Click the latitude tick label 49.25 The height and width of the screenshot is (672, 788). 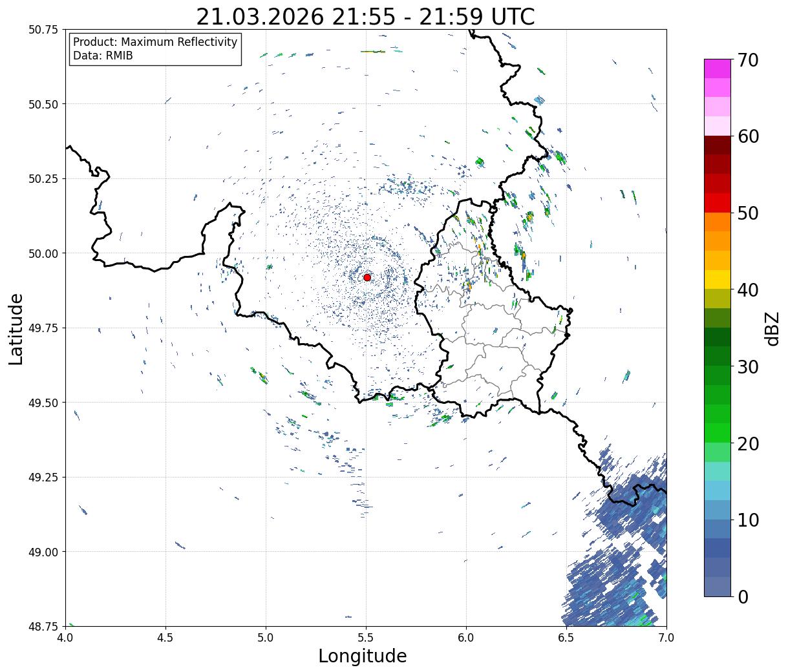[43, 478]
